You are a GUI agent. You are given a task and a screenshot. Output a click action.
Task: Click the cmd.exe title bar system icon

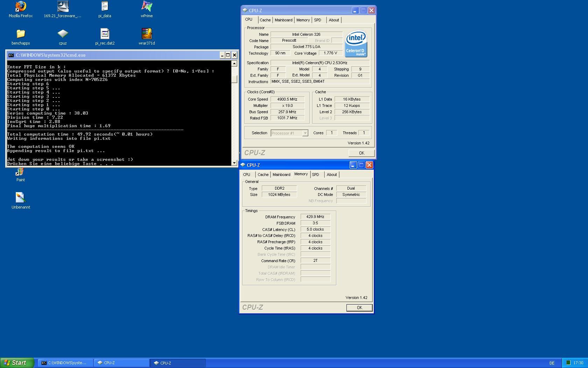coord(11,55)
